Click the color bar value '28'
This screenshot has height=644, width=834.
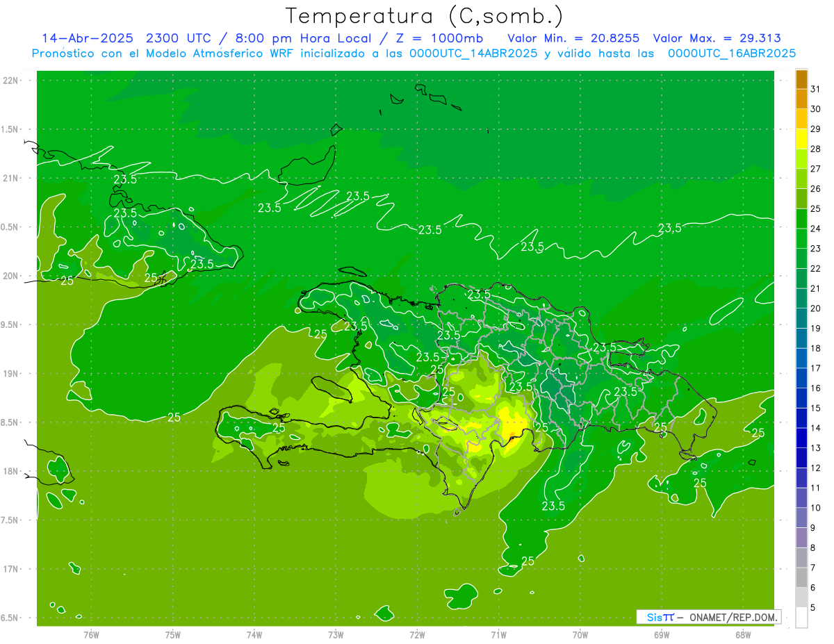tap(816, 149)
